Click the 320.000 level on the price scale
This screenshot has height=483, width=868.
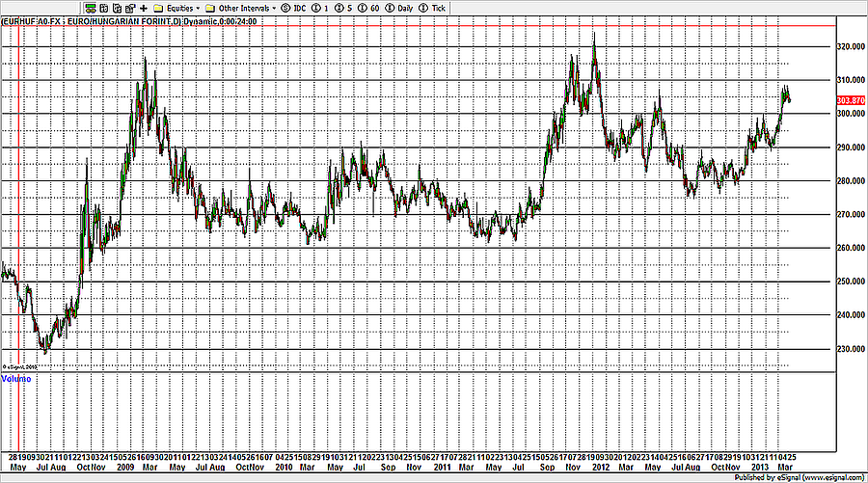(x=850, y=46)
